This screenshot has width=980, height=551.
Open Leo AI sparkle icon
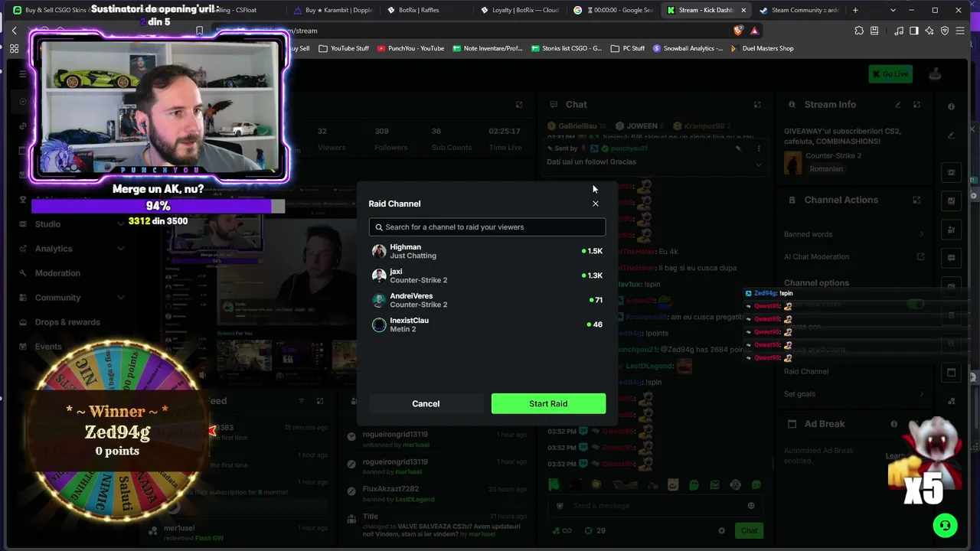[929, 31]
